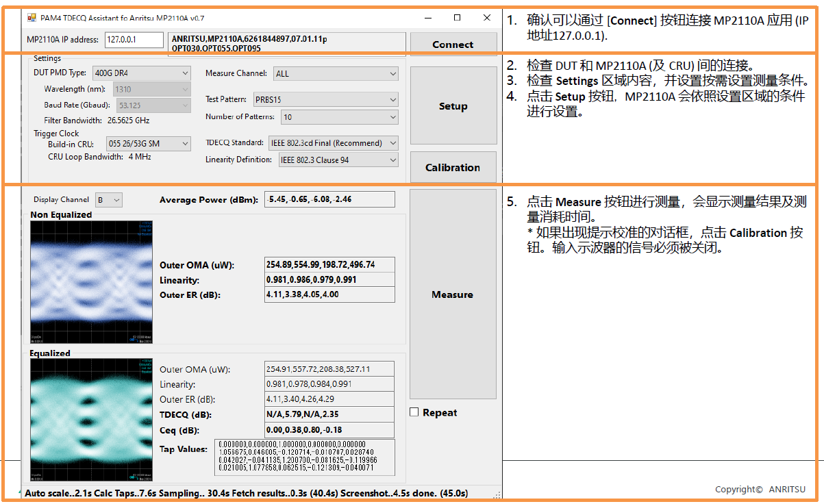
Task: Minimize the PAM4 TDECQ Assistant window
Action: pos(427,18)
